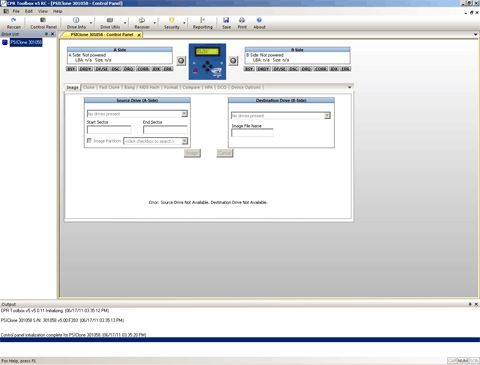Expand the function tabs overflow arrow
This screenshot has height=365, width=480.
tap(349, 87)
